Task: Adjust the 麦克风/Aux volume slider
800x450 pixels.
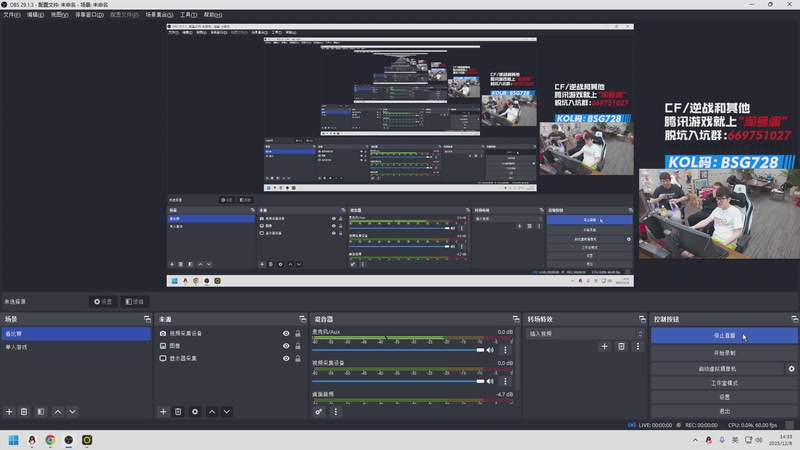Action: [x=398, y=350]
